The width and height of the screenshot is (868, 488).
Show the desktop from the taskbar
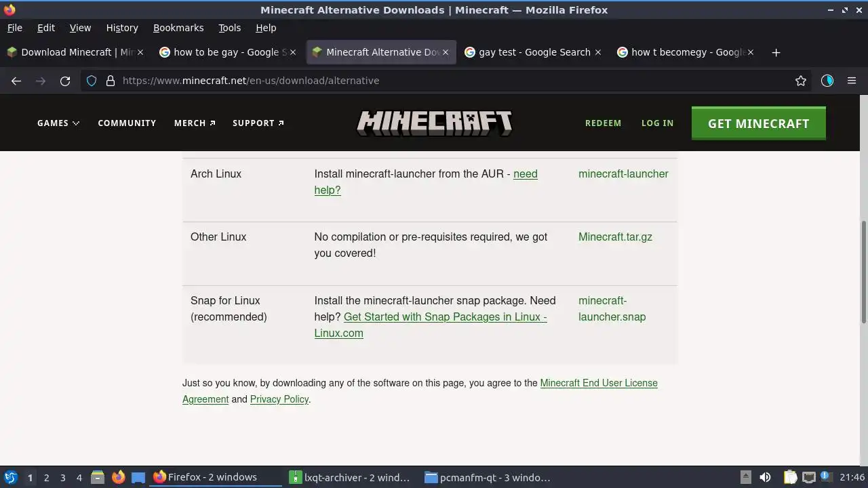click(138, 478)
